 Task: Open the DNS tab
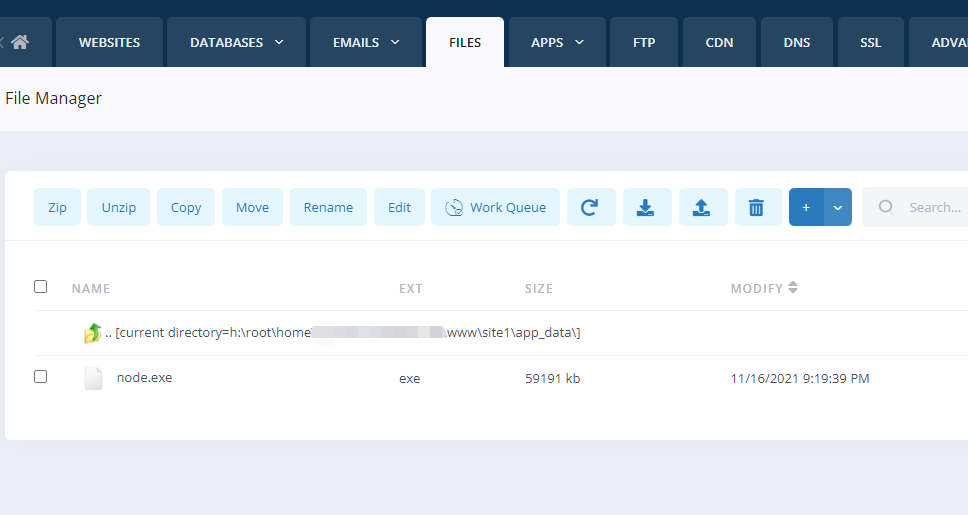tap(797, 43)
